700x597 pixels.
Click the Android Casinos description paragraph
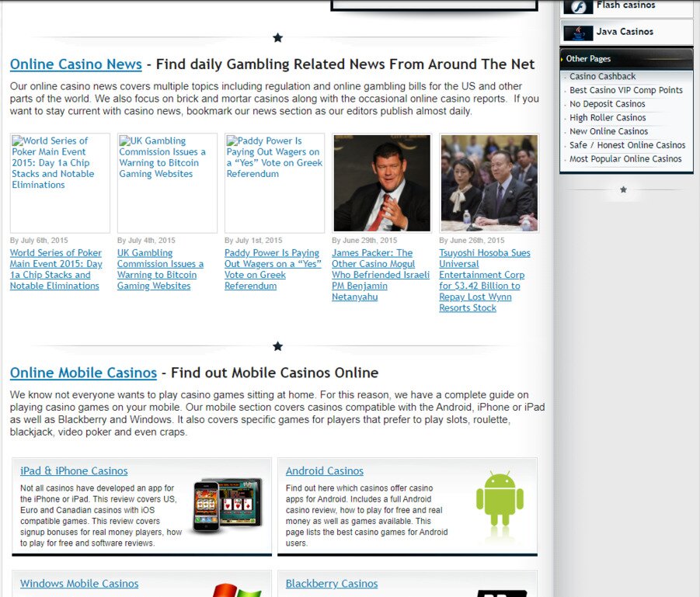point(367,515)
